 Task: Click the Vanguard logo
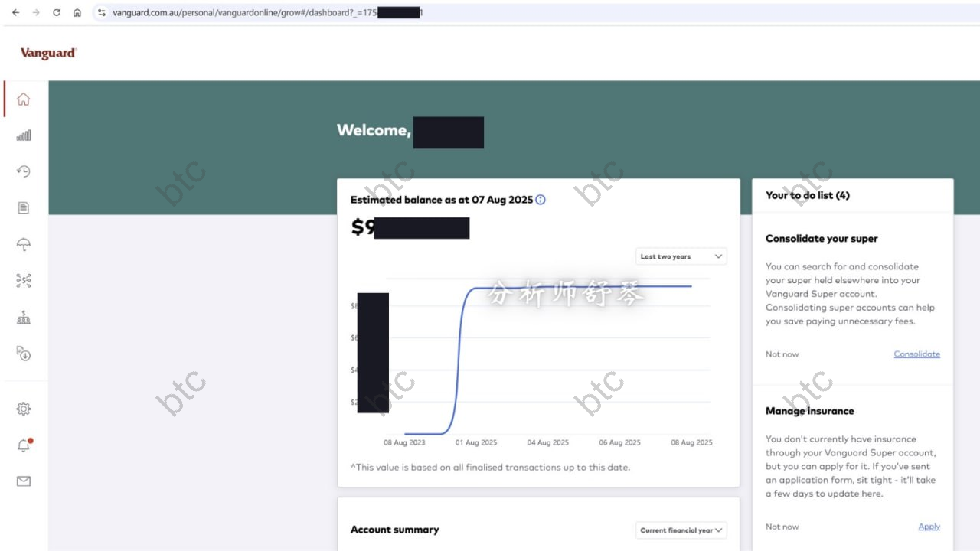[48, 53]
